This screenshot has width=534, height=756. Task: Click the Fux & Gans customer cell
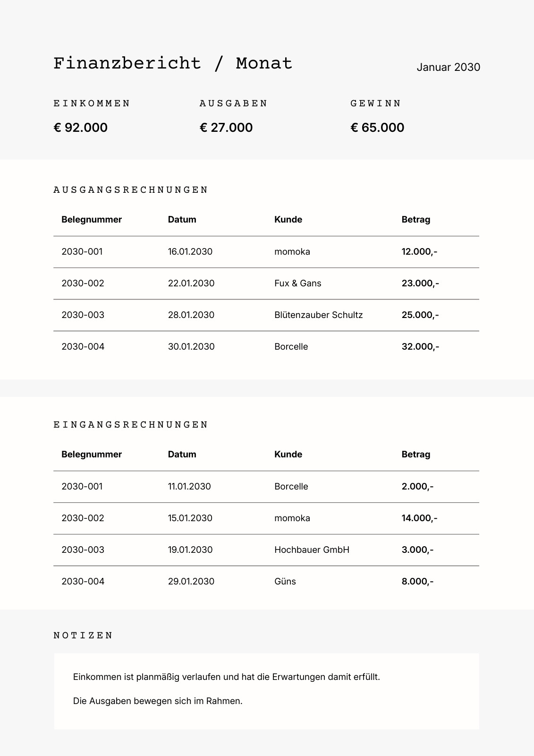click(297, 283)
